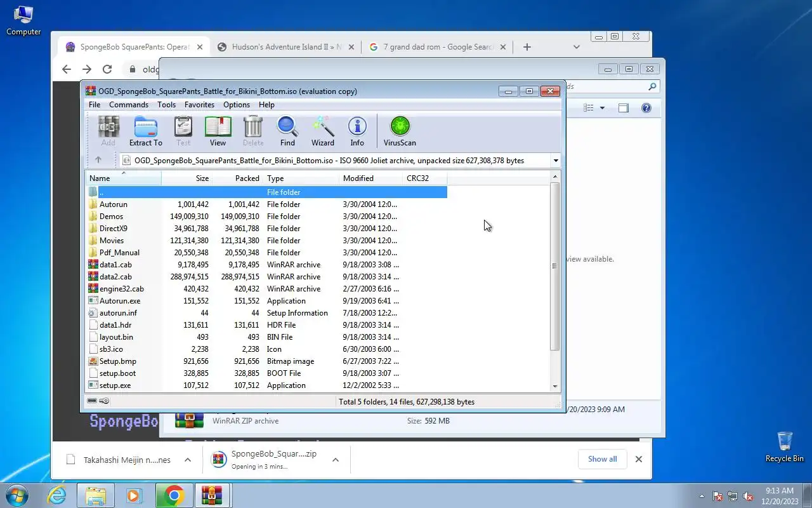Click the Test toolbar icon
Viewport: 812px width, 508px height.
pos(183,131)
